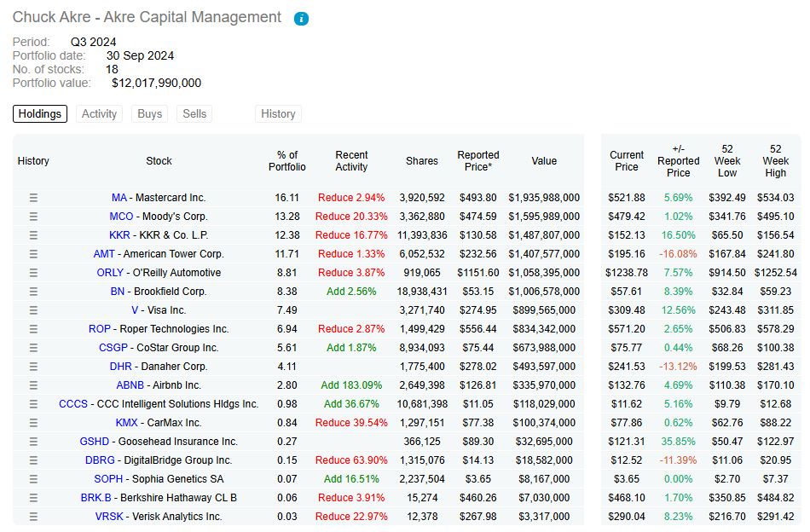
Task: Click history icon for Verisk Analytics row
Action: (34, 517)
